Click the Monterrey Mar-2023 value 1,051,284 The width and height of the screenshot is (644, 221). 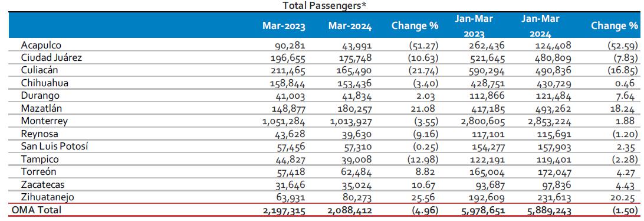click(282, 121)
